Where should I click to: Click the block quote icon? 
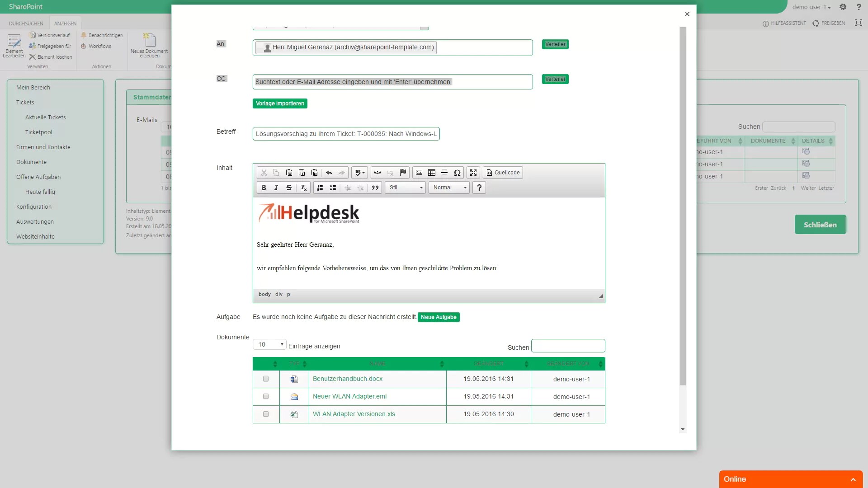tap(375, 188)
